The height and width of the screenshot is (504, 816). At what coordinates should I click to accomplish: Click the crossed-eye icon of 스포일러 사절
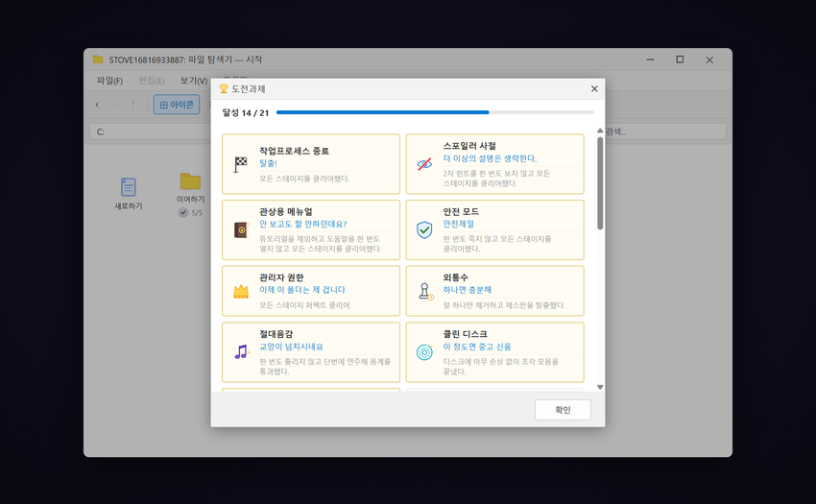[424, 164]
